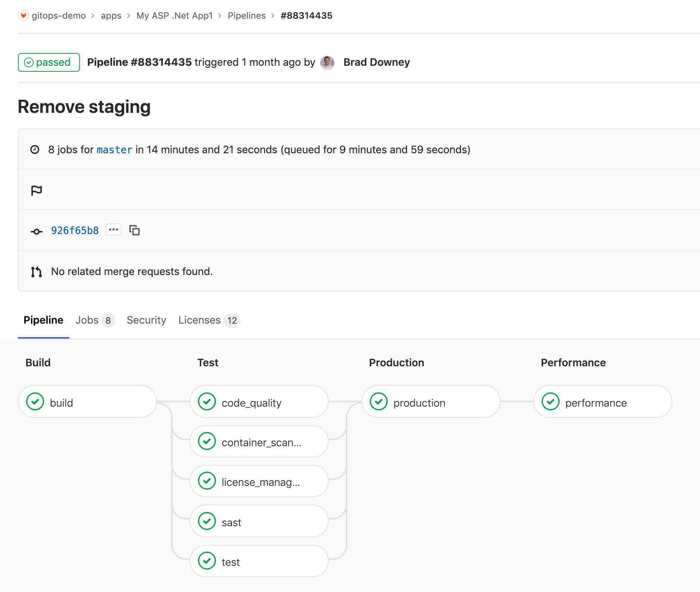
Task: Click the Licenses count badge 12
Action: [232, 321]
